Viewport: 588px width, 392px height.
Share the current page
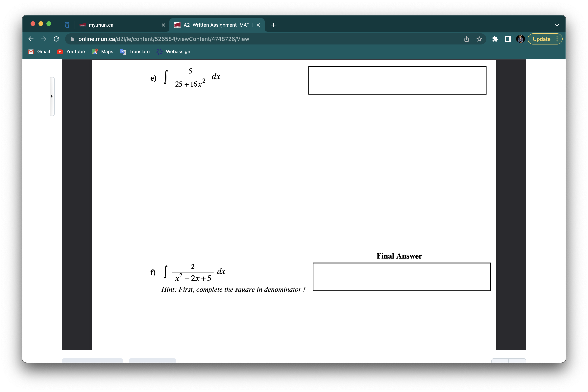pyautogui.click(x=466, y=39)
